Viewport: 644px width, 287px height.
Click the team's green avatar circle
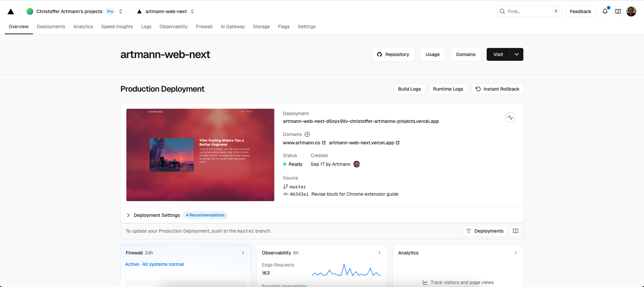click(x=30, y=11)
